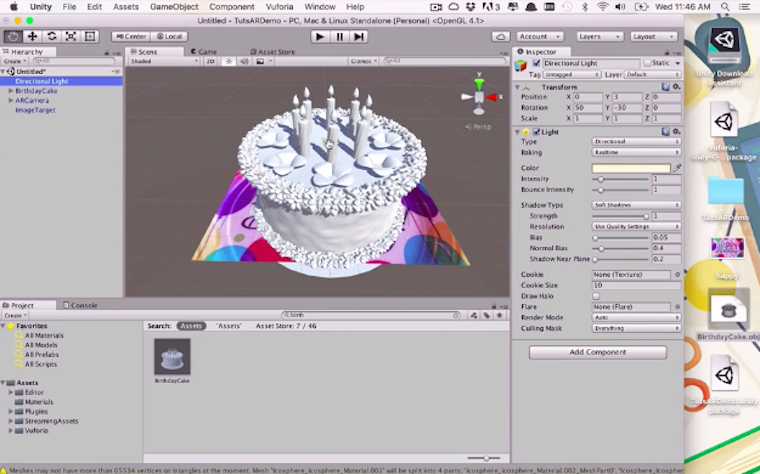Open the light Color swatch
Screen dimensions: 760x474
tap(631, 168)
